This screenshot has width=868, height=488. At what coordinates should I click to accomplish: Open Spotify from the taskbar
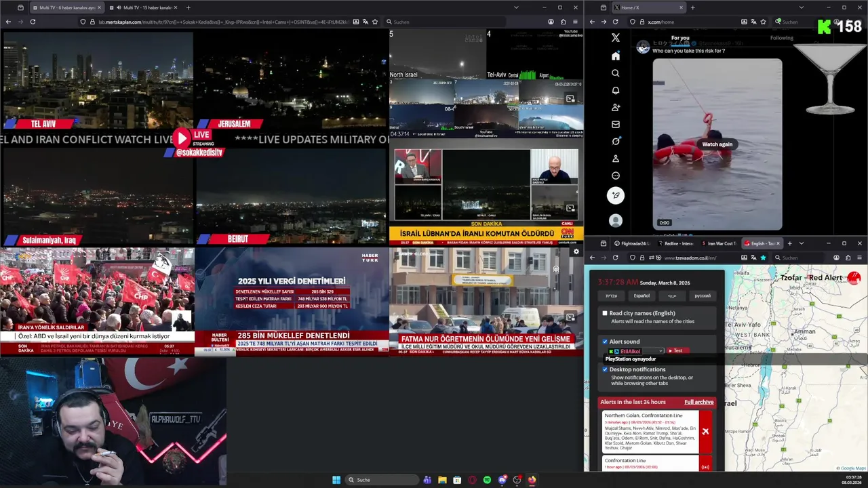(x=487, y=480)
